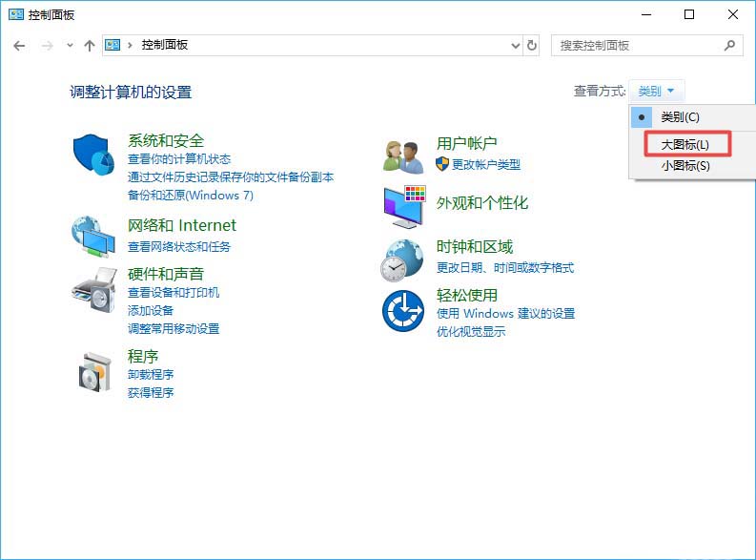Close the Control Panel window

point(733,15)
